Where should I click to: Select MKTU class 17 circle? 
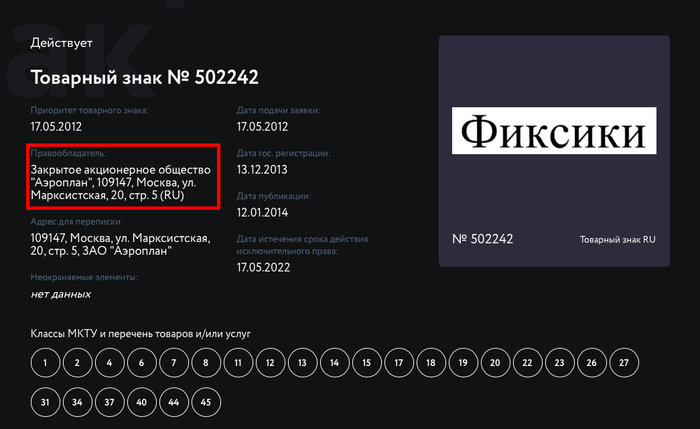tap(399, 362)
